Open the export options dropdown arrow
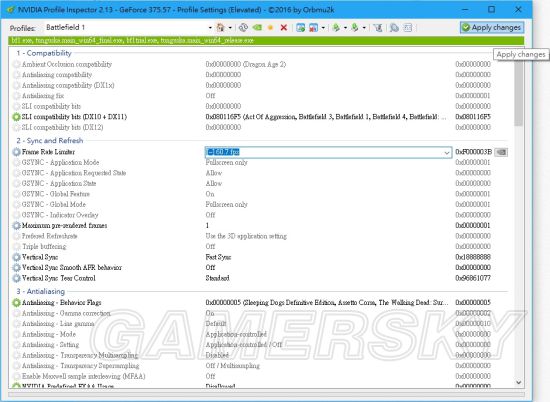Screen dimensions: 550x402 [x=345, y=27]
